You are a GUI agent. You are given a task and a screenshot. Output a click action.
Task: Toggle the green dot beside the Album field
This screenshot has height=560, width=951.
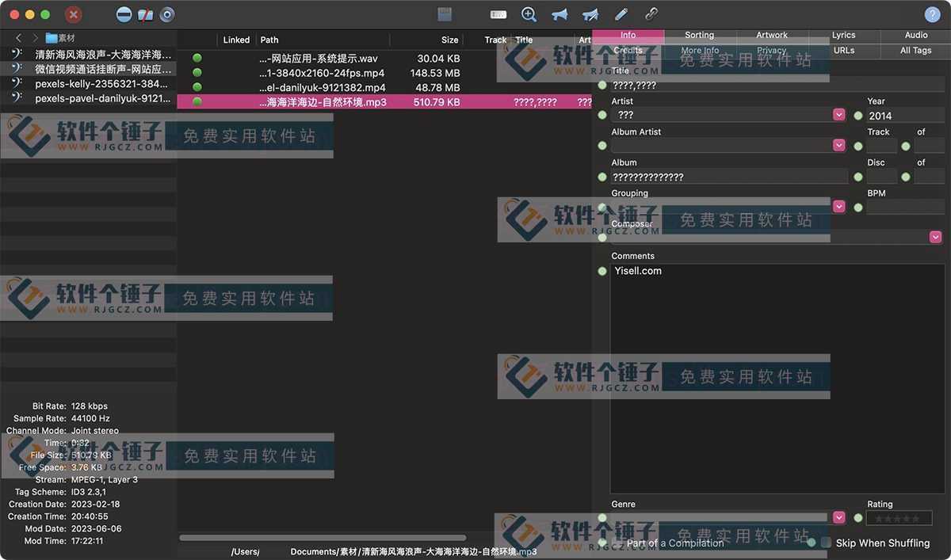pos(602,177)
